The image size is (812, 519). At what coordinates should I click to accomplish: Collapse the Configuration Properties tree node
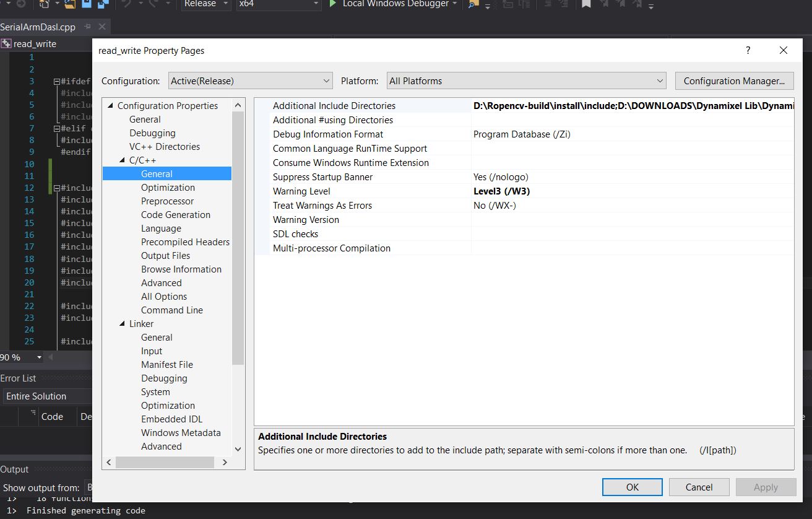[111, 106]
